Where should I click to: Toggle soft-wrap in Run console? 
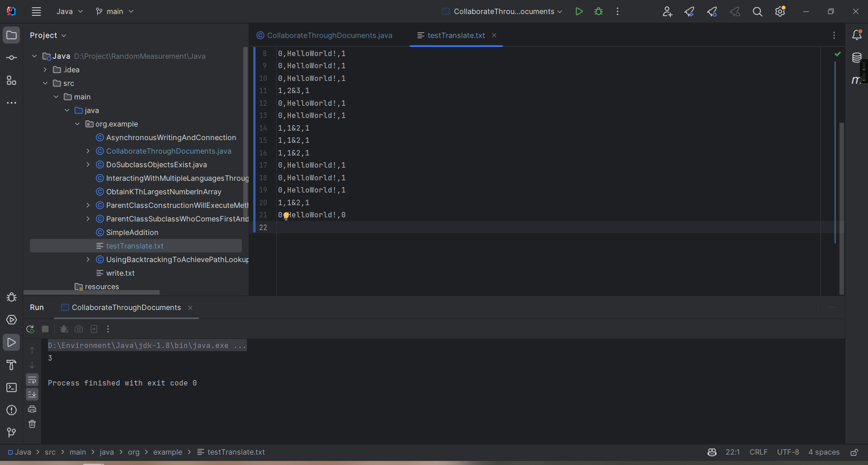point(32,380)
